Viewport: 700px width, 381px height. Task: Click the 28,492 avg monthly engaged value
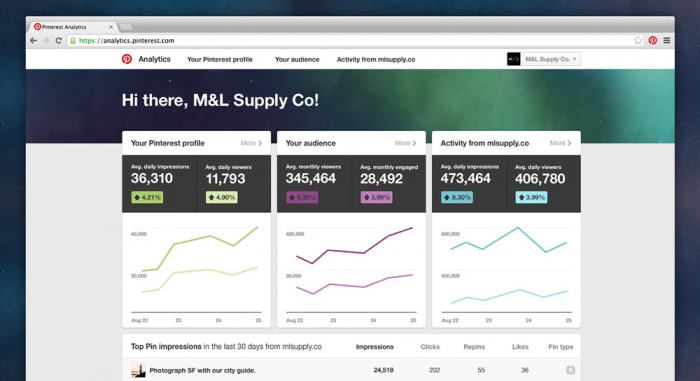pos(381,179)
